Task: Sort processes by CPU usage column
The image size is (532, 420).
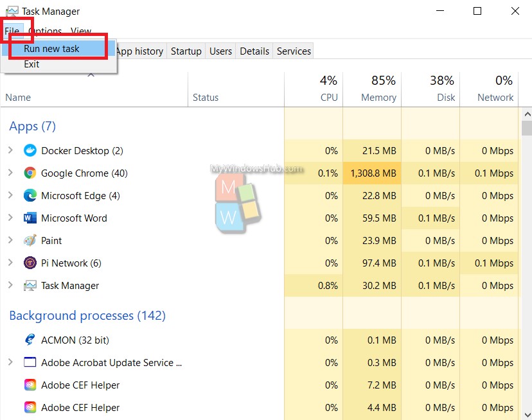Action: pyautogui.click(x=314, y=90)
